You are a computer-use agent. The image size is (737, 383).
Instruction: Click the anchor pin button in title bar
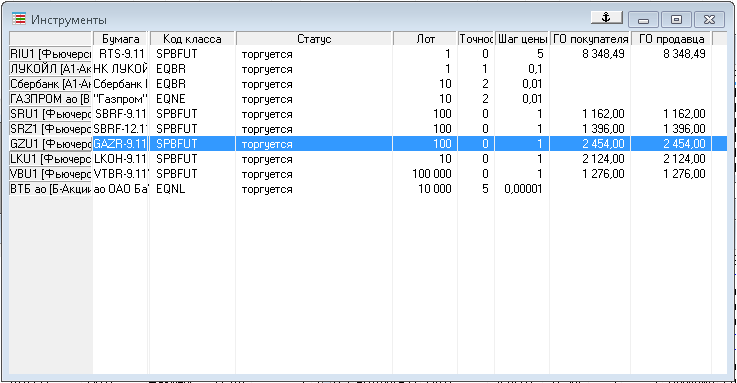[x=607, y=18]
